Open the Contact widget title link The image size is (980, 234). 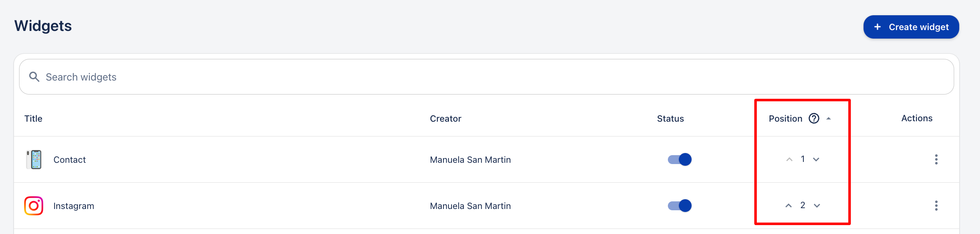69,160
